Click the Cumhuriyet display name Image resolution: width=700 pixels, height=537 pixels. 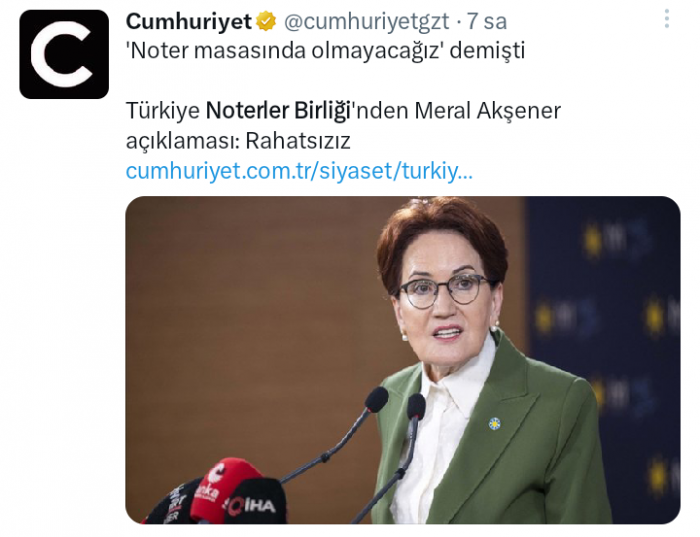point(189,21)
